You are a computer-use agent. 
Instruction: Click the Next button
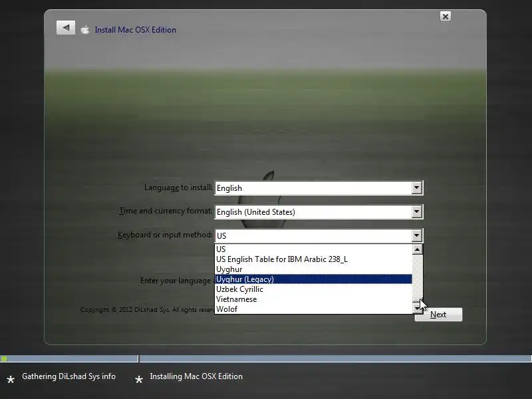coord(438,315)
